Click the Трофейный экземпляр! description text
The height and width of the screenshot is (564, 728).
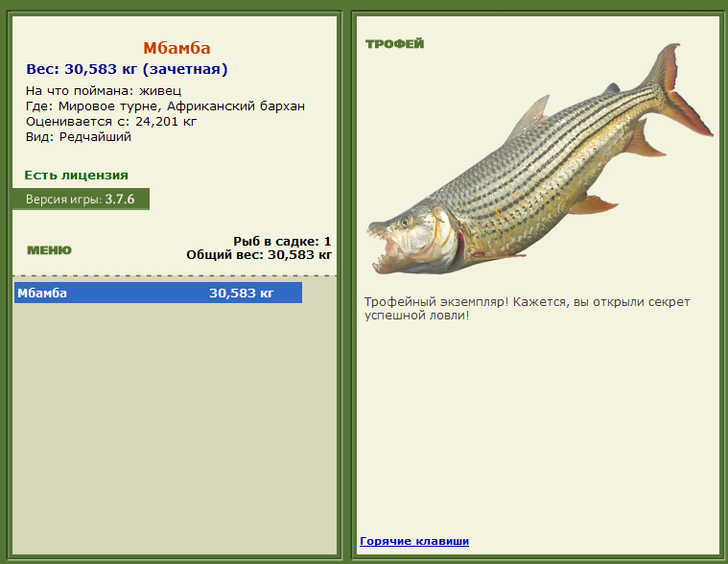(x=527, y=309)
